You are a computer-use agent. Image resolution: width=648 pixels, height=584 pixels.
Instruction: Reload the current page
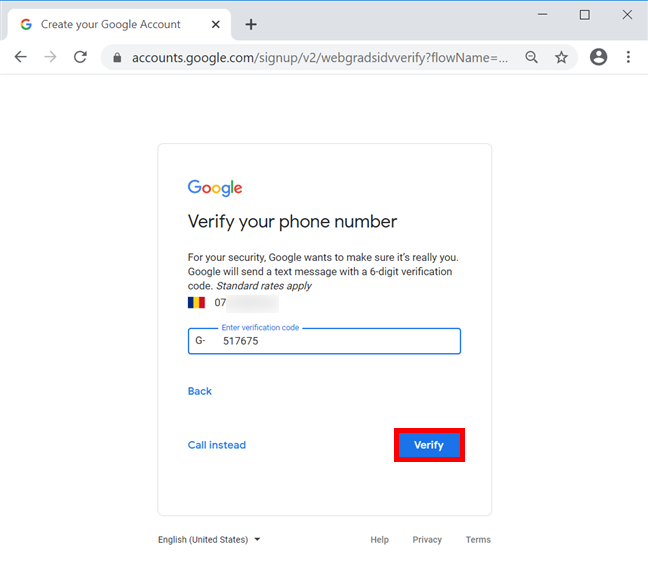80,58
